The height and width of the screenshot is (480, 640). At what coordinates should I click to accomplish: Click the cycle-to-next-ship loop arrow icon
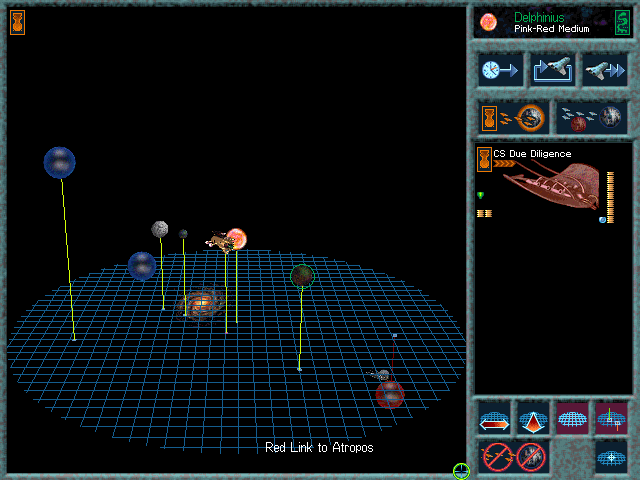(553, 70)
